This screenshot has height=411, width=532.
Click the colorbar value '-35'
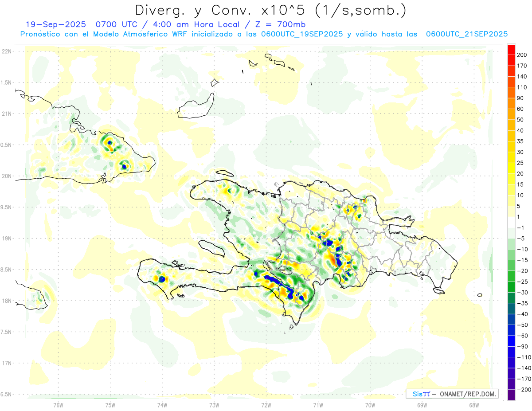pos(522,303)
